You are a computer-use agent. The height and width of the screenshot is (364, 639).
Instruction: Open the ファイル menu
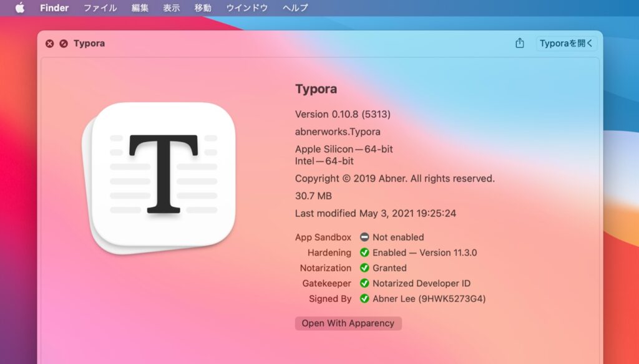click(100, 7)
